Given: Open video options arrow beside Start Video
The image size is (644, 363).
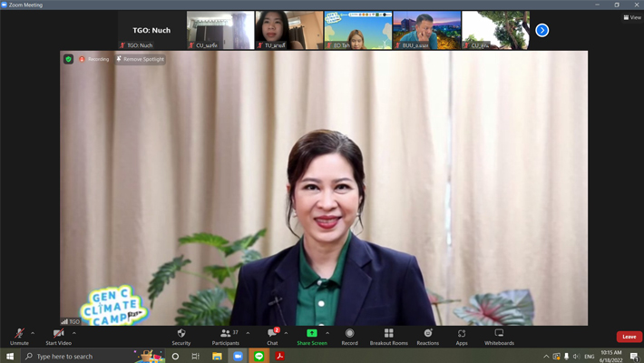Looking at the screenshot, I should click(74, 333).
